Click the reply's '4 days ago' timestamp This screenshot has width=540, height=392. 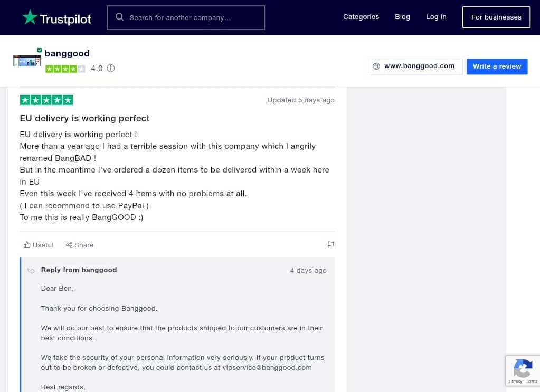point(308,271)
